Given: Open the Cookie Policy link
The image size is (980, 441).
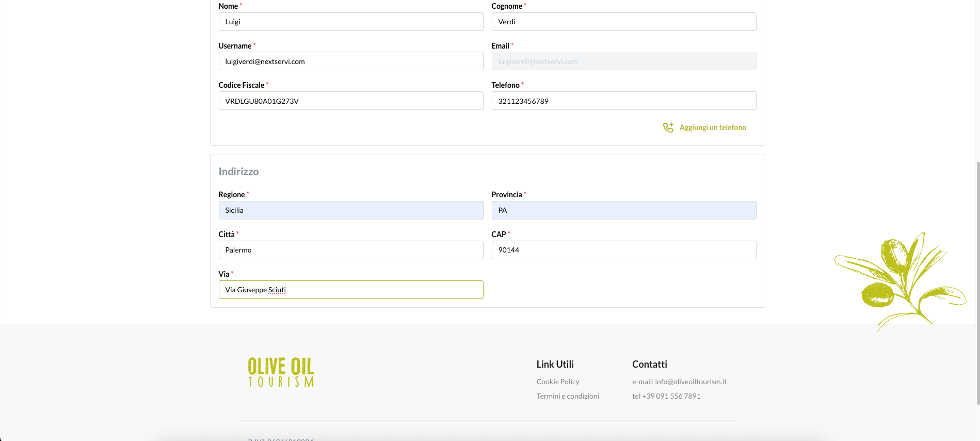Looking at the screenshot, I should 557,382.
